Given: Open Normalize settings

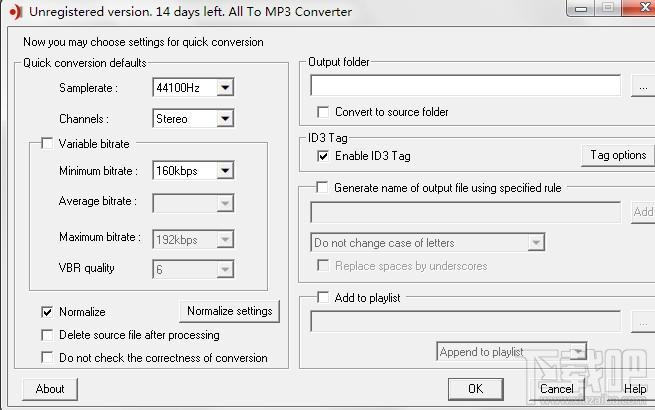Looking at the screenshot, I should pyautogui.click(x=229, y=311).
